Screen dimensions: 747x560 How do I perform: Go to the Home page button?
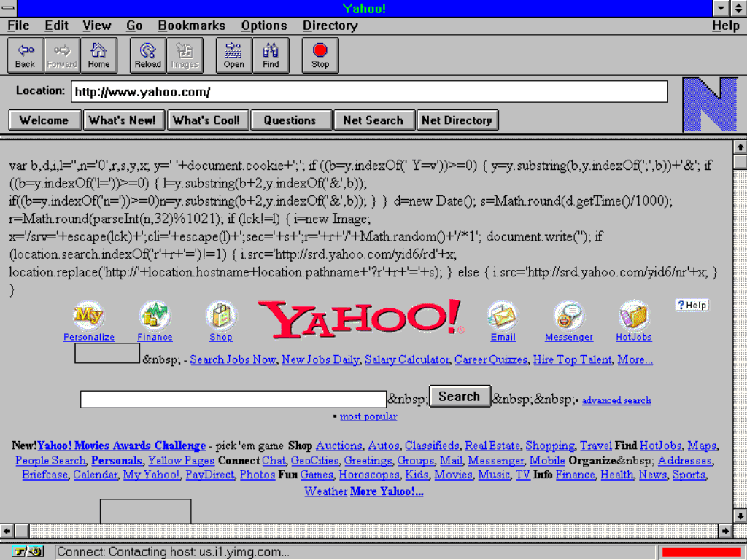click(98, 55)
